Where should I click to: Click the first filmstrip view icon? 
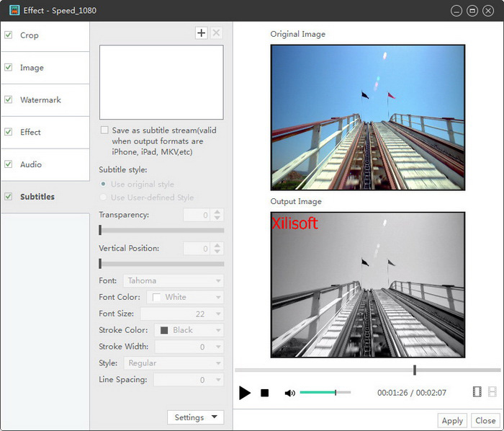point(477,392)
